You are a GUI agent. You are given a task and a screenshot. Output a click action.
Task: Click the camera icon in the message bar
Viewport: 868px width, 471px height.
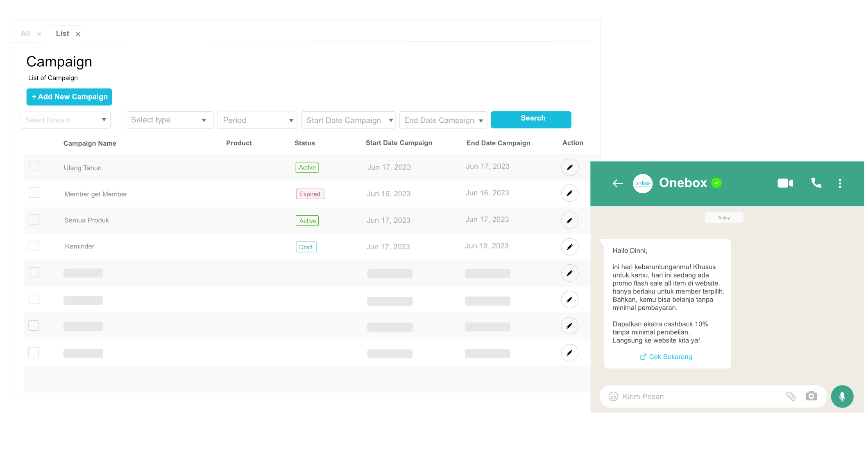click(x=811, y=396)
